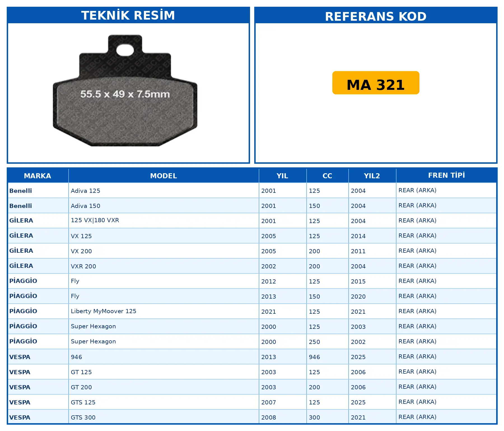
Task: Click the brake pad technical image
Action: (x=125, y=90)
